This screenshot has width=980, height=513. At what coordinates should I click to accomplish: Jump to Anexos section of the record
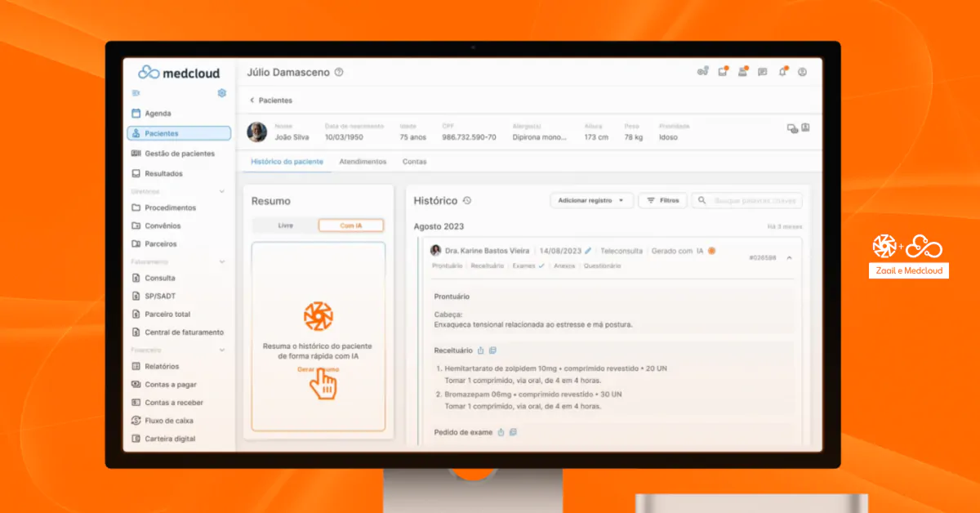[x=564, y=265]
